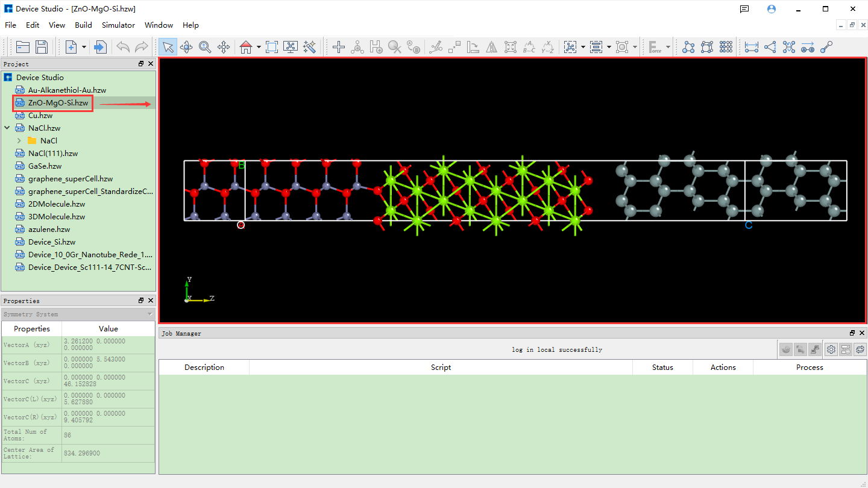Viewport: 868px width, 488px height.
Task: Click the zoom magnifier tool
Action: pos(205,47)
